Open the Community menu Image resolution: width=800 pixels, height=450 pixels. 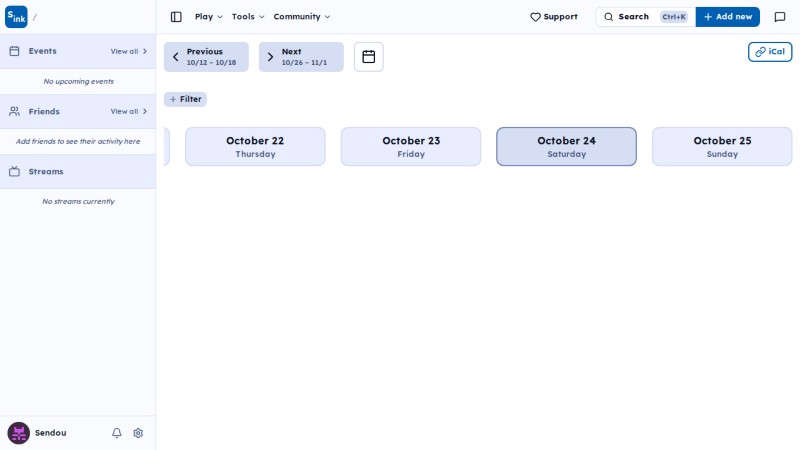coord(302,17)
